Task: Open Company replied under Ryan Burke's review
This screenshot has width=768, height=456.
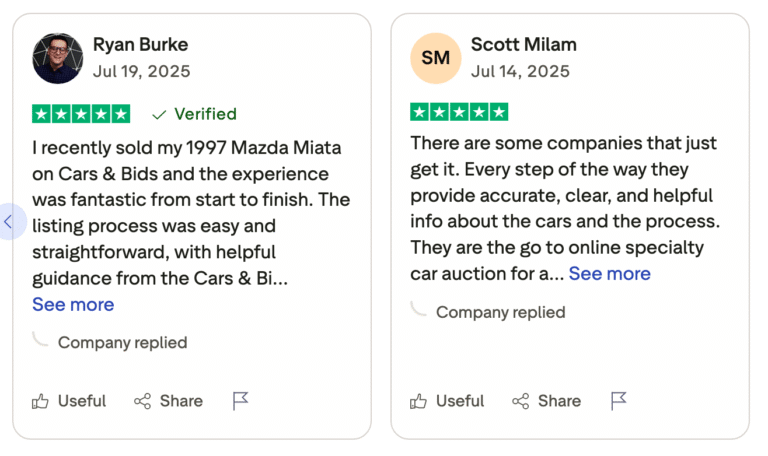Action: [122, 342]
